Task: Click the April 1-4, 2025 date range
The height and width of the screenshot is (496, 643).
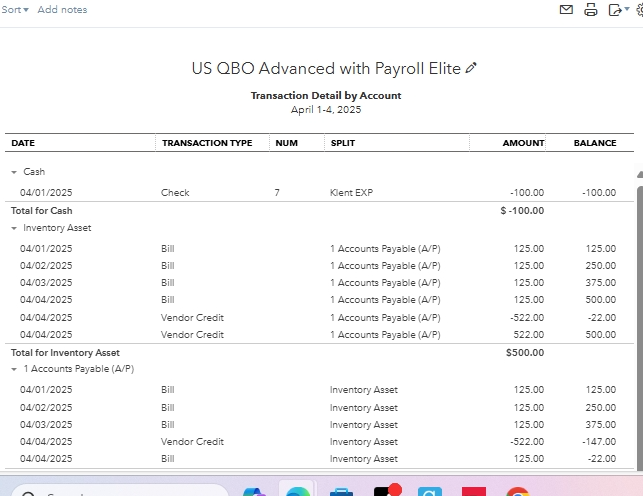Action: [326, 110]
